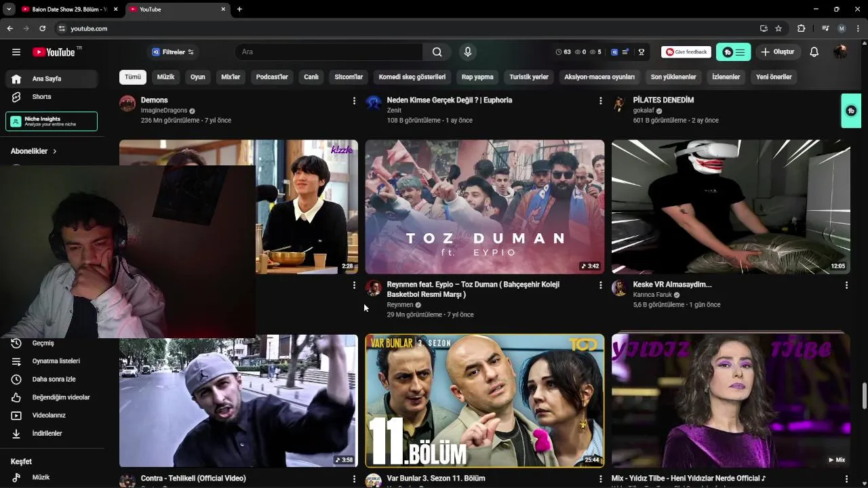Go to Ana Sayfa in sidebar
This screenshot has width=868, height=488.
[x=52, y=79]
